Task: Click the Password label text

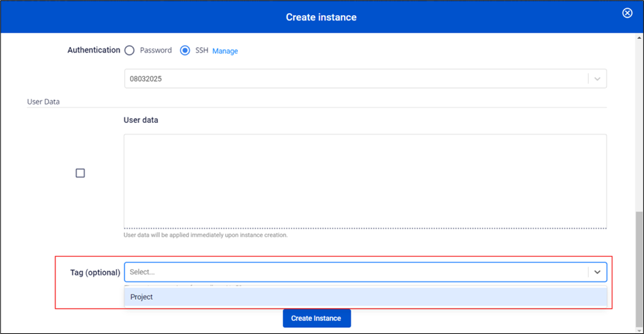Action: (156, 51)
